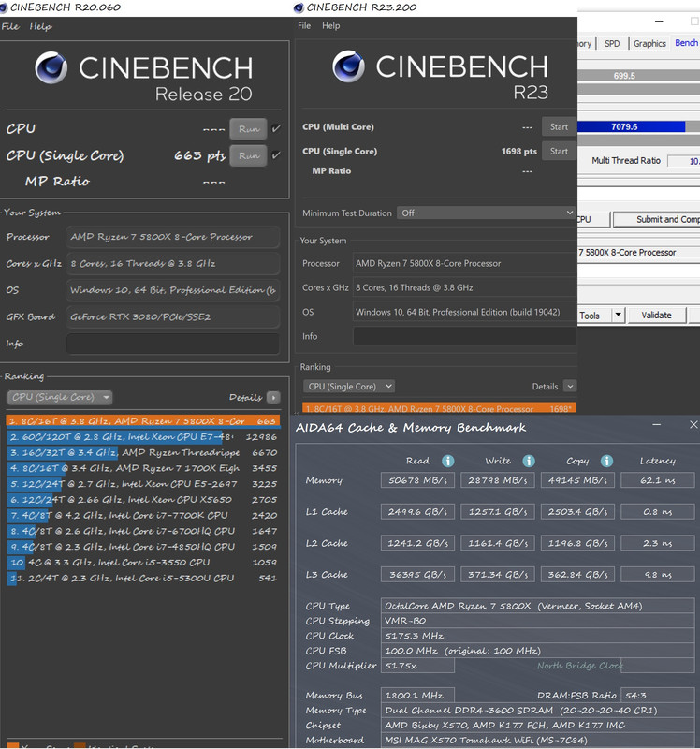Image resolution: width=700 pixels, height=749 pixels.
Task: Select ranking row AMD Ryzen 7 1700X 3455
Action: [x=143, y=468]
